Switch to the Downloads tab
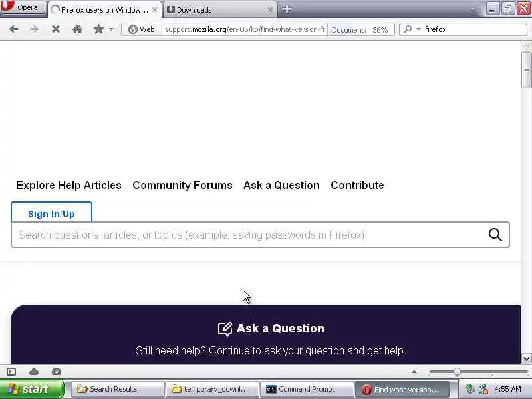The width and height of the screenshot is (532, 399). point(219,10)
